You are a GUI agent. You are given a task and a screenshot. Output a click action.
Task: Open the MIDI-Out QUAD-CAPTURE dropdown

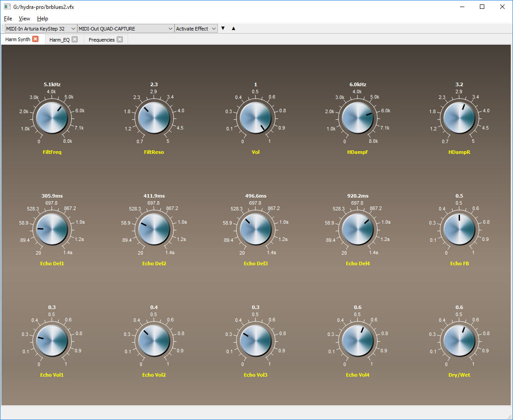pyautogui.click(x=125, y=28)
